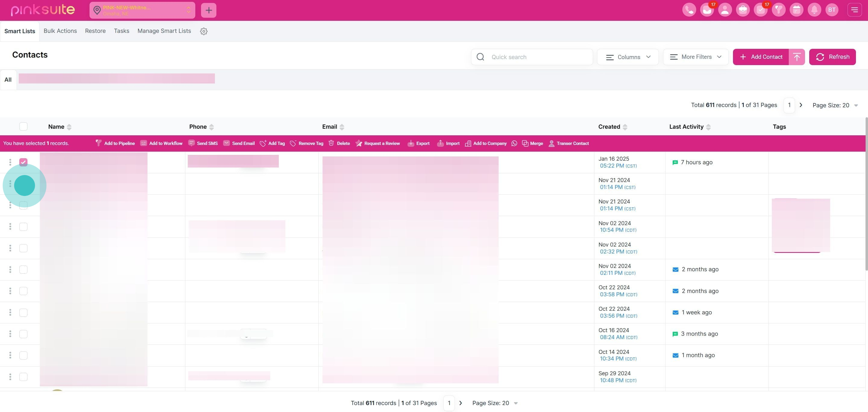Open the settings gear next to Manage Smart Lists

[203, 31]
